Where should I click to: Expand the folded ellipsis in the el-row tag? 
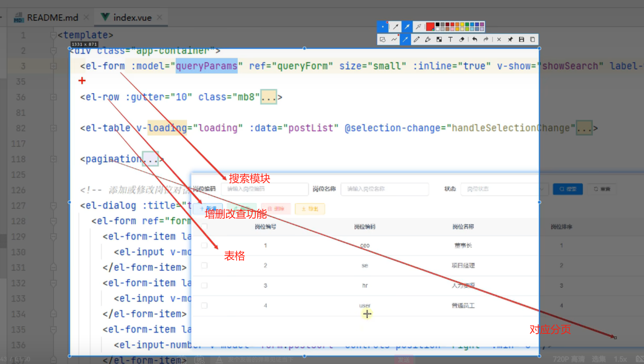click(268, 97)
